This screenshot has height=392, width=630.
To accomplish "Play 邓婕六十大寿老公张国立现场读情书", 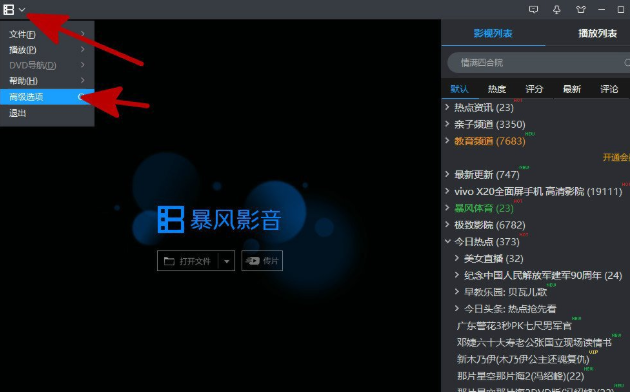I will click(x=534, y=343).
